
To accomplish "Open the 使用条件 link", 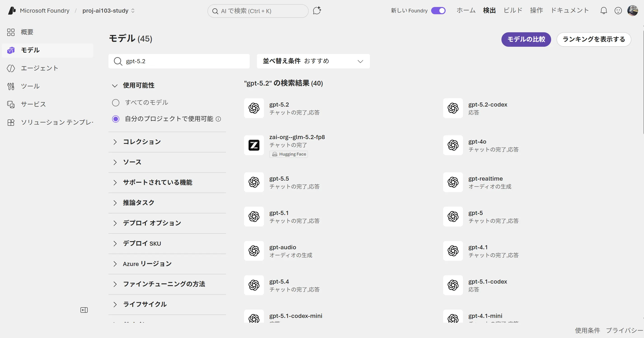I will click(587, 330).
